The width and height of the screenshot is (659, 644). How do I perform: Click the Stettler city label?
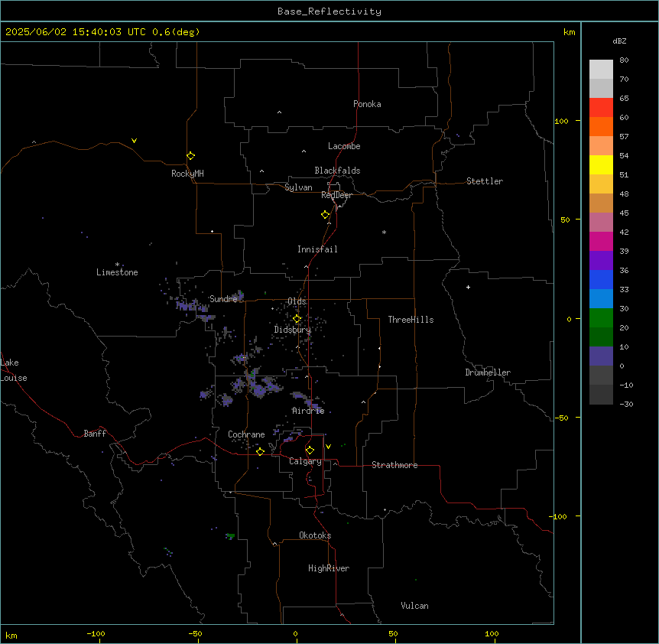[x=485, y=181]
